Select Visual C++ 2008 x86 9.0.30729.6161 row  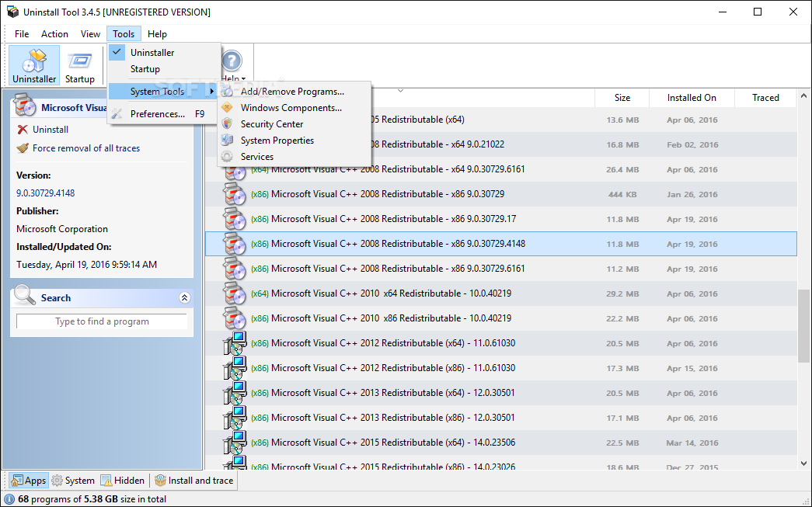pos(500,269)
